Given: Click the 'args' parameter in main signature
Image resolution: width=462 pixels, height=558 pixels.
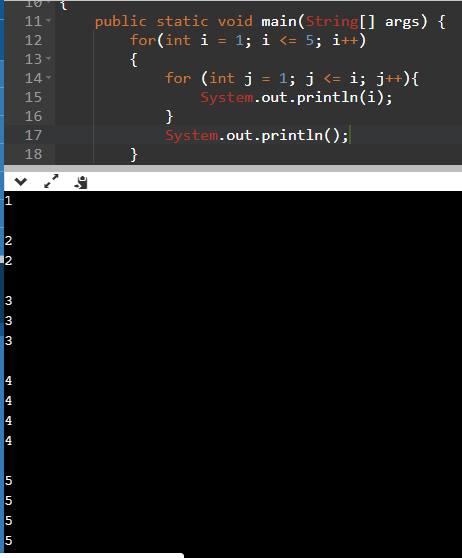Looking at the screenshot, I should [402, 22].
